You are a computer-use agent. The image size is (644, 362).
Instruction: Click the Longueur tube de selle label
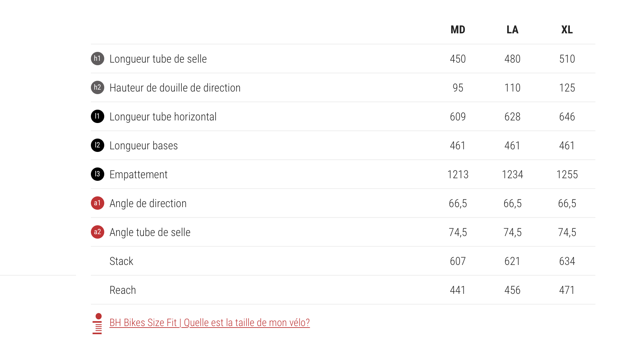click(x=158, y=59)
